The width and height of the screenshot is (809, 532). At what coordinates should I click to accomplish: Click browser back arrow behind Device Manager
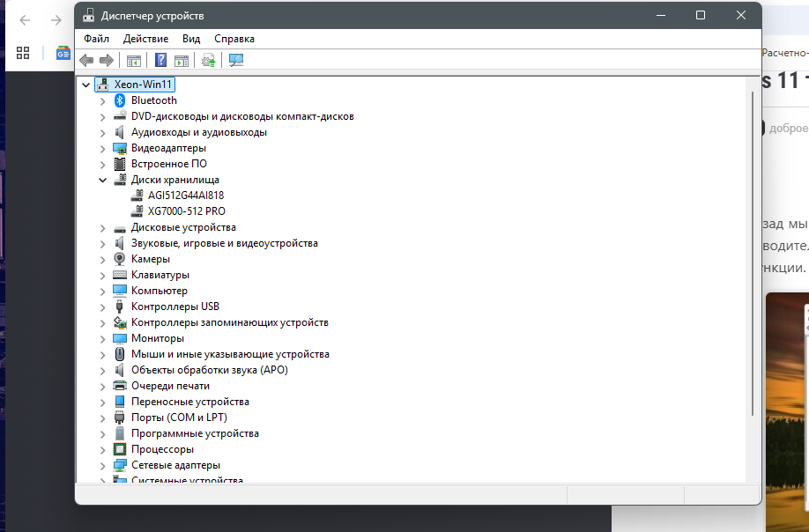[x=25, y=20]
